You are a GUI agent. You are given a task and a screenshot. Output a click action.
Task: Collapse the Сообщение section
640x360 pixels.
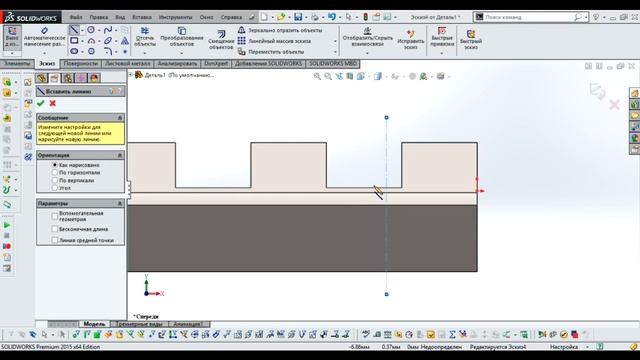tap(120, 118)
